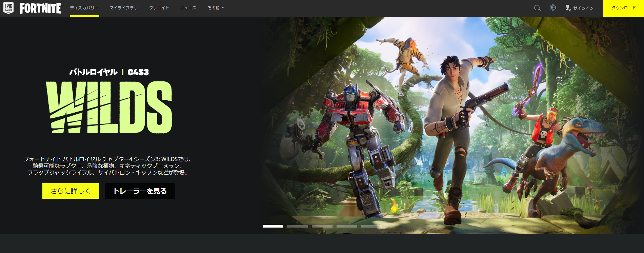This screenshot has height=253, width=644.
Task: Show the fourth carousel slide indicator
Action: pyautogui.click(x=347, y=226)
